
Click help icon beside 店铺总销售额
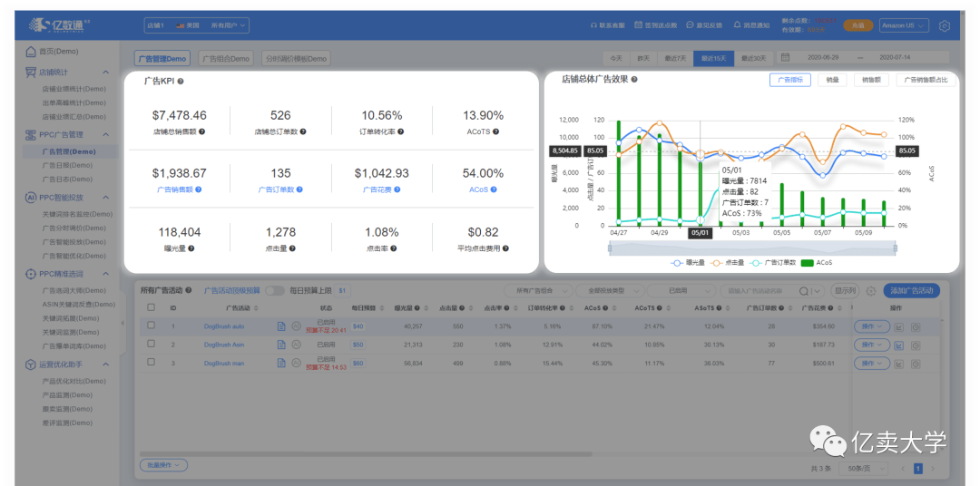pyautogui.click(x=201, y=131)
